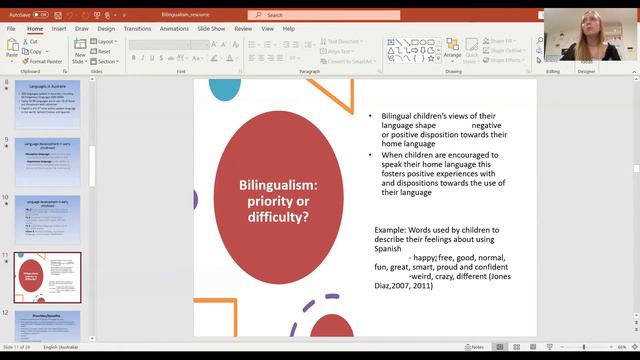Select the star shape in shapes gallery

coord(431,58)
